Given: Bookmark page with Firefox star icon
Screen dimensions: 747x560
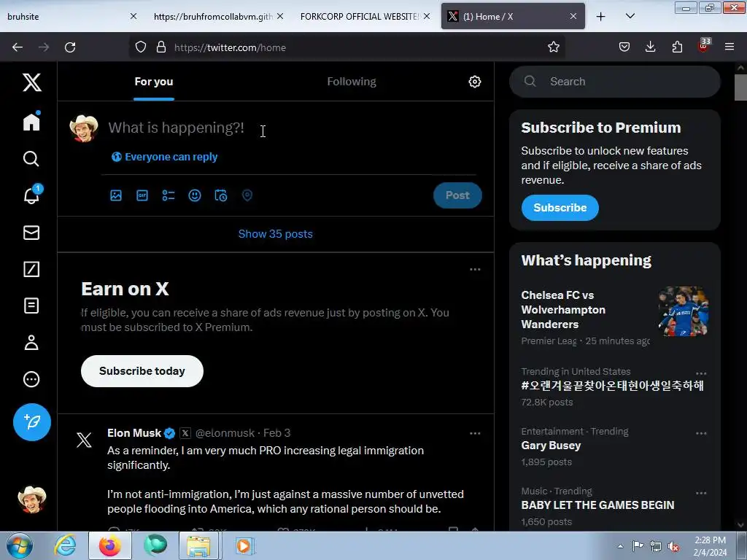Looking at the screenshot, I should coord(553,47).
